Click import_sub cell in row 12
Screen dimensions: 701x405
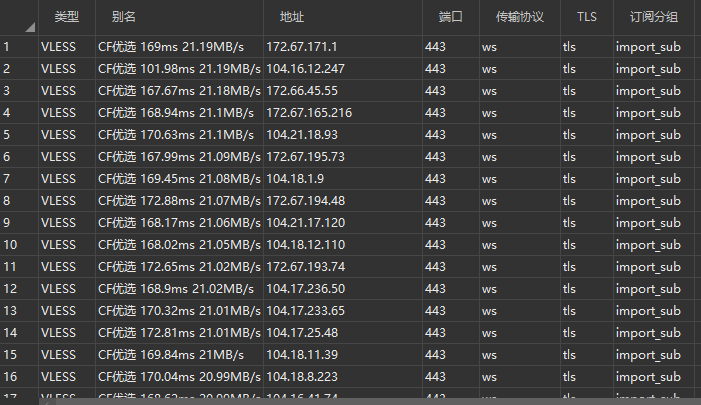click(648, 289)
